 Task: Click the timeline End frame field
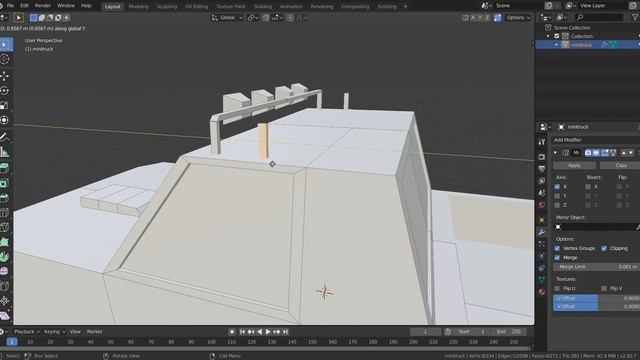tap(509, 332)
